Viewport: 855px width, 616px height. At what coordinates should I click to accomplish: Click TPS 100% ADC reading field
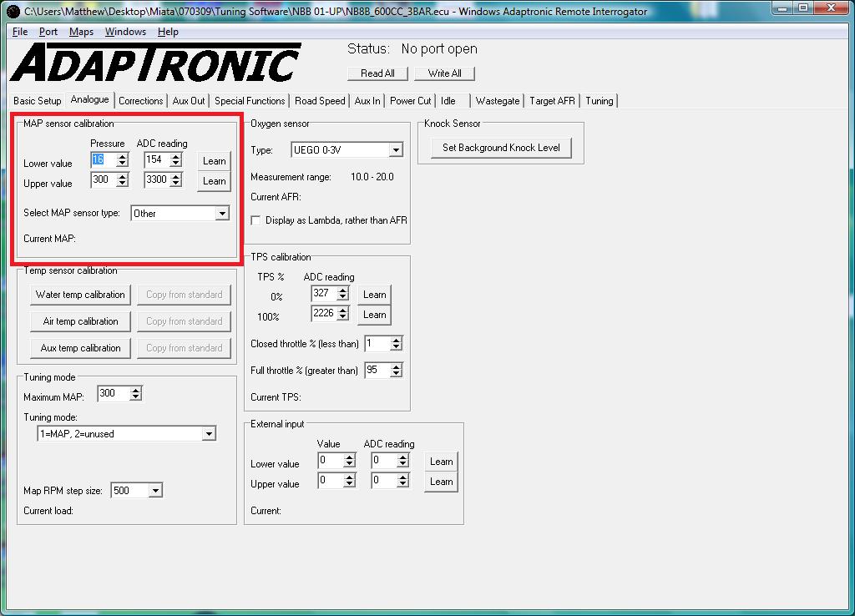(x=324, y=314)
